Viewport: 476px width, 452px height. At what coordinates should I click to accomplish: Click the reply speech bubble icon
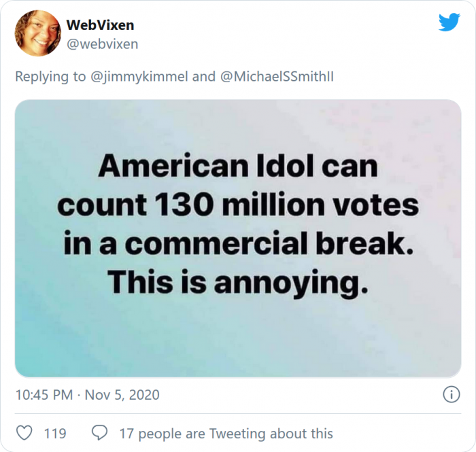click(99, 433)
